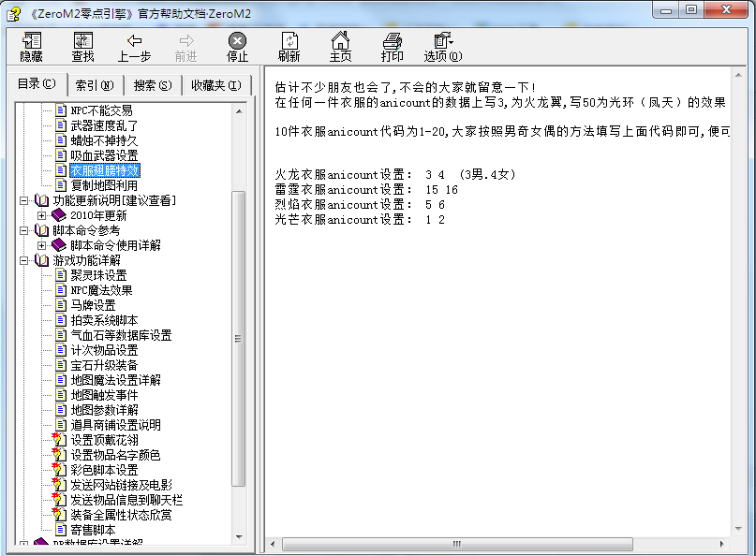Image resolution: width=756 pixels, height=556 pixels.
Task: Open the 收藏夹 tab
Action: tap(215, 85)
